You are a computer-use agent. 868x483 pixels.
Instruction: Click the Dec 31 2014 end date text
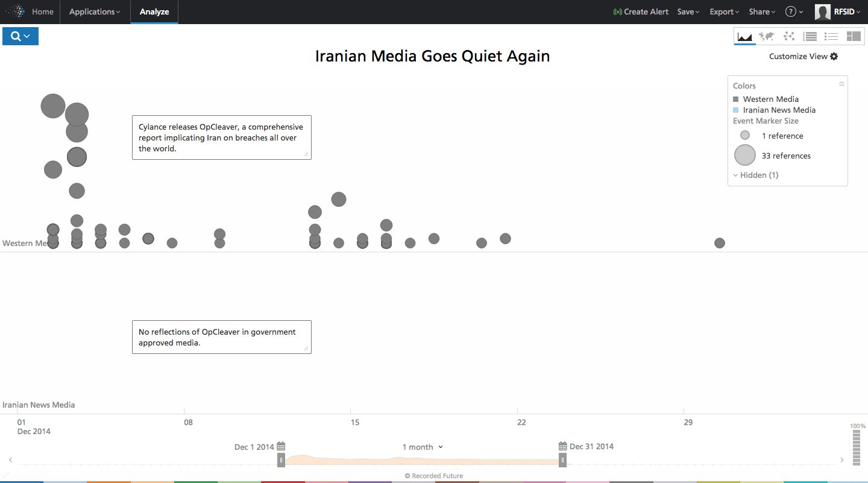[x=591, y=447]
